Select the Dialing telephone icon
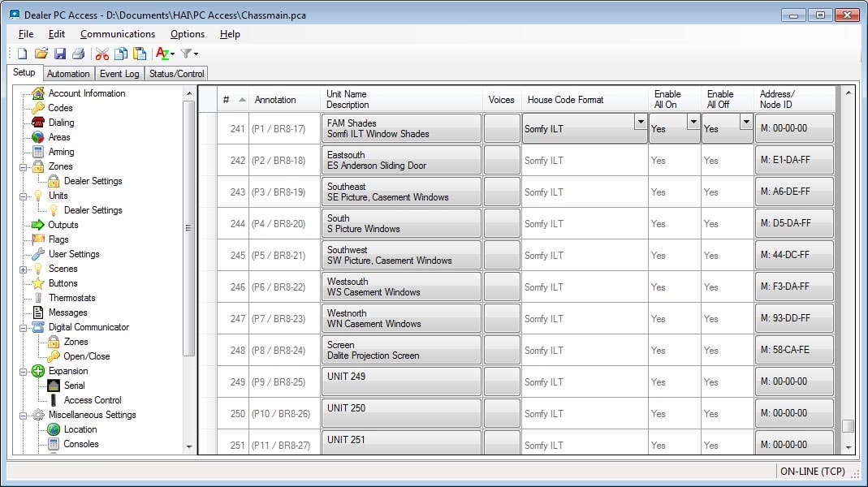The width and height of the screenshot is (868, 487). (x=37, y=123)
